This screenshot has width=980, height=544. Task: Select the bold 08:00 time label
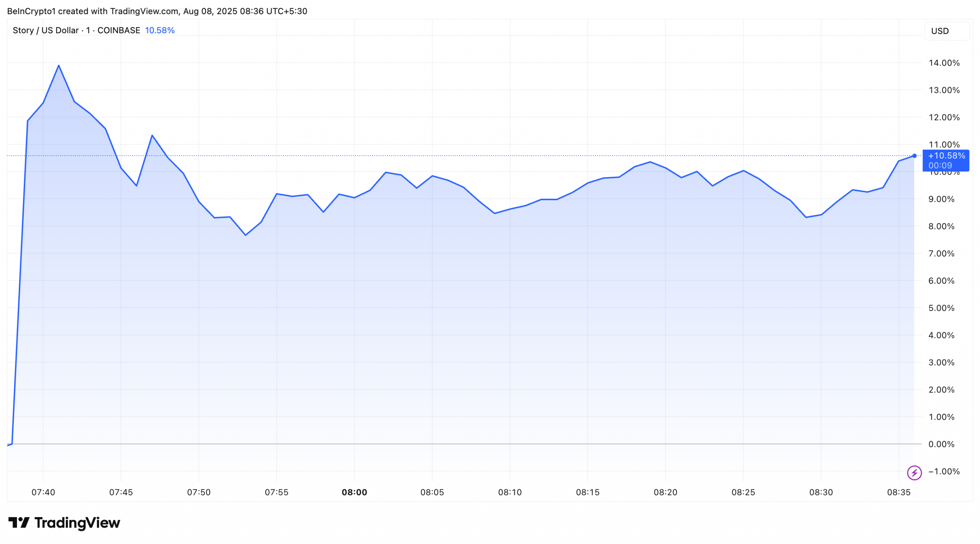point(354,492)
